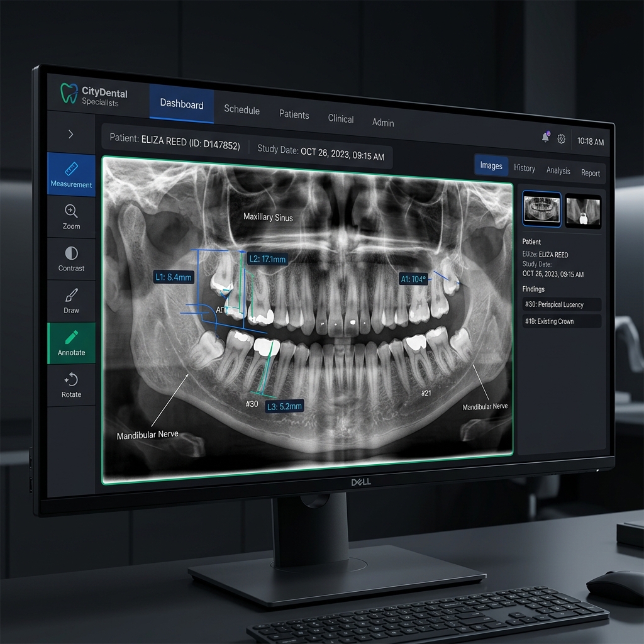This screenshot has height=644, width=644.
Task: Click the Study Date value in header
Action: pos(343,154)
